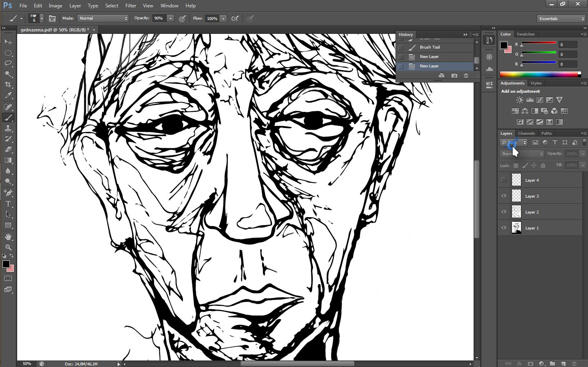This screenshot has height=367, width=588.
Task: Switch to the Paths tab
Action: coord(546,133)
